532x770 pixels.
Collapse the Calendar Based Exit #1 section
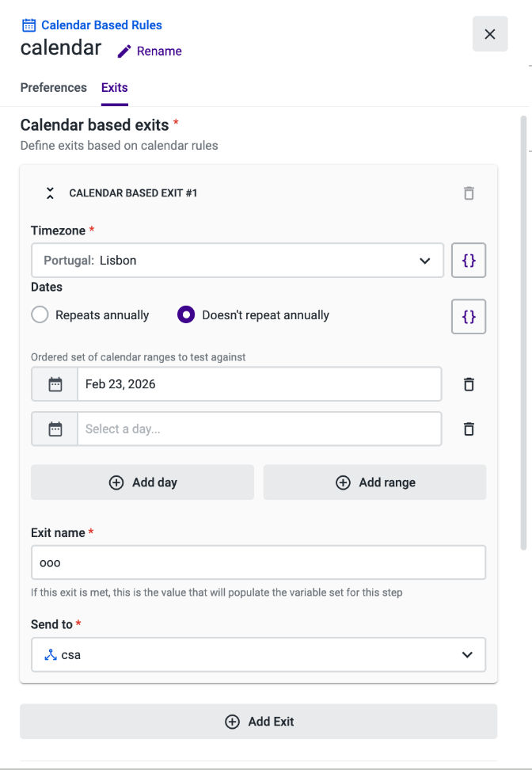coord(50,192)
